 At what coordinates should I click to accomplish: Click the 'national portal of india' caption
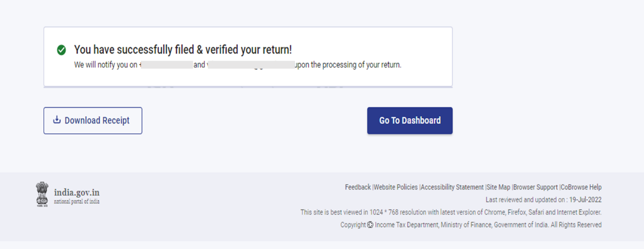tap(77, 202)
